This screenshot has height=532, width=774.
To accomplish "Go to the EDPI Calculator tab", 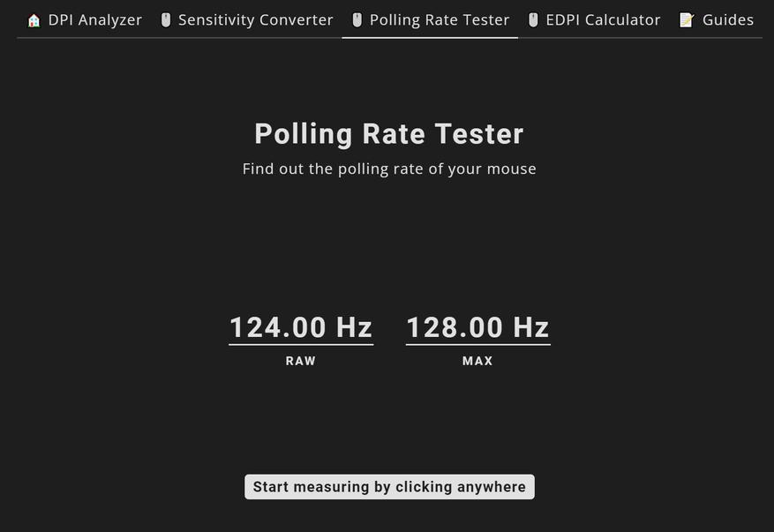I will click(x=603, y=19).
